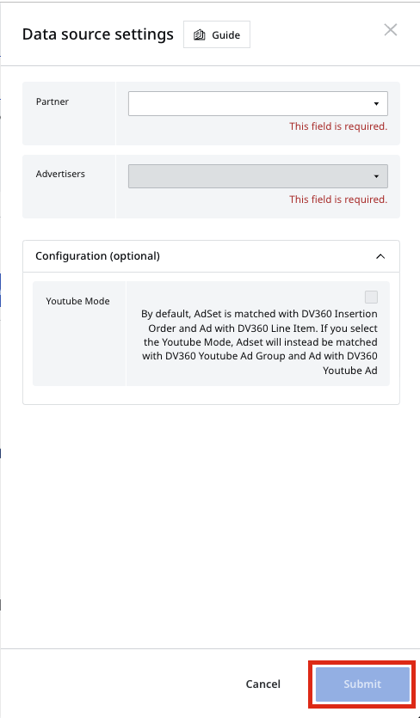Viewport: 420px width, 718px height.
Task: Open the Guide button text
Action: click(226, 35)
